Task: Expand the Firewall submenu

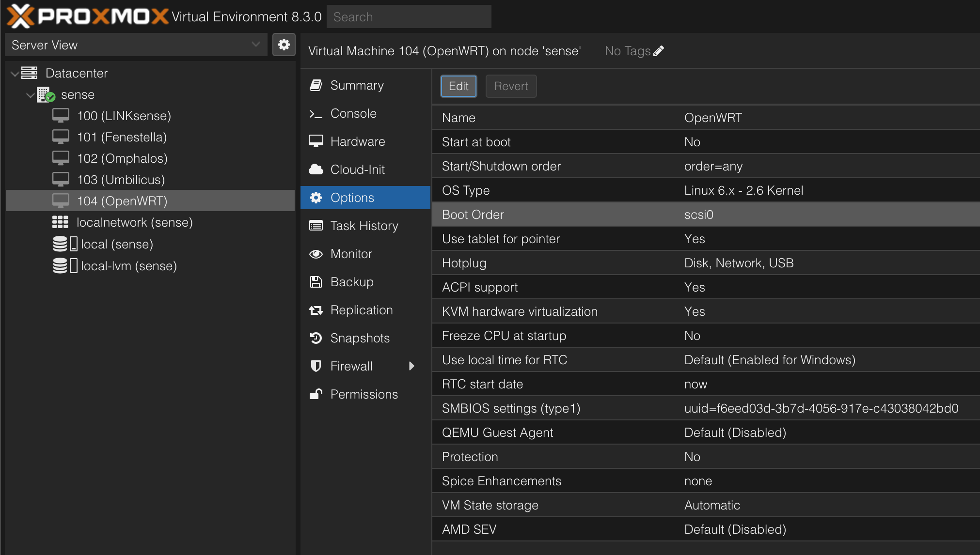Action: point(412,366)
